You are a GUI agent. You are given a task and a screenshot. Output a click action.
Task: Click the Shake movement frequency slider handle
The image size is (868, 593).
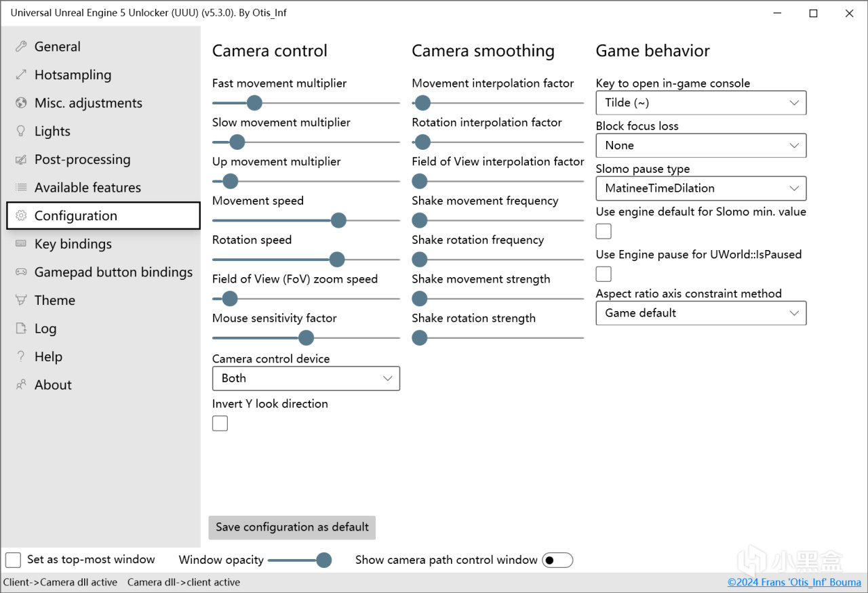pos(420,220)
